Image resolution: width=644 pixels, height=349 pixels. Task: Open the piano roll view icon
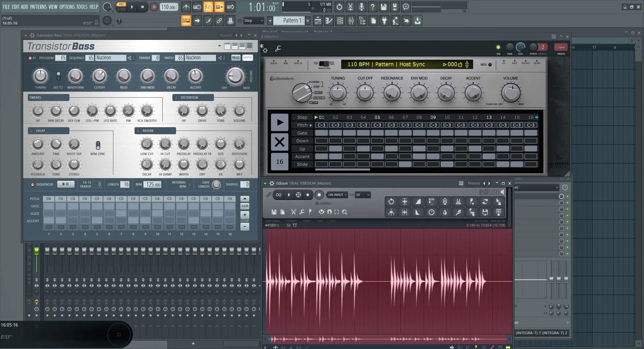(329, 21)
